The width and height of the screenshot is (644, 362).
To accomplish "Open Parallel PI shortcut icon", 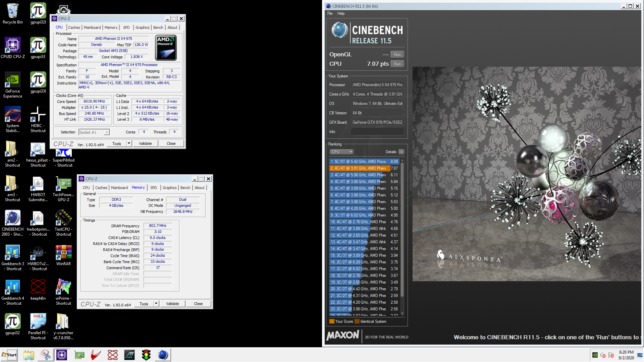I will tap(38, 327).
